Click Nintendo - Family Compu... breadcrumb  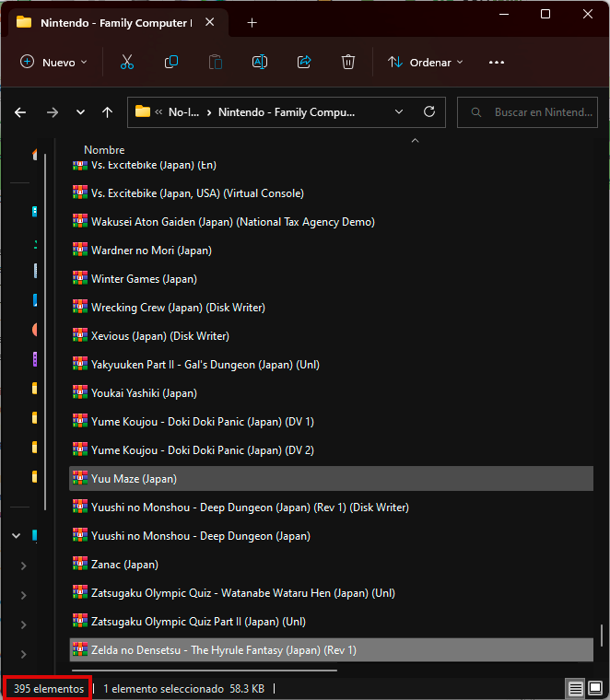(287, 112)
